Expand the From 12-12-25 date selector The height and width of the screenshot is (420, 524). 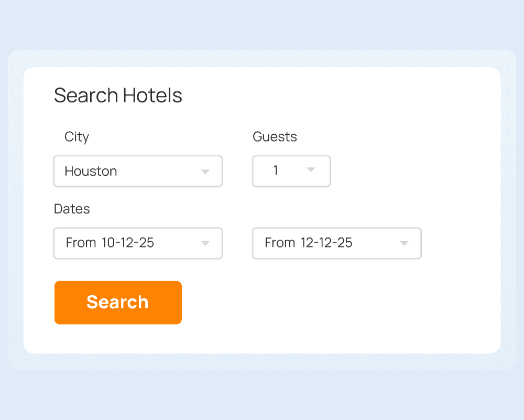[x=336, y=243]
